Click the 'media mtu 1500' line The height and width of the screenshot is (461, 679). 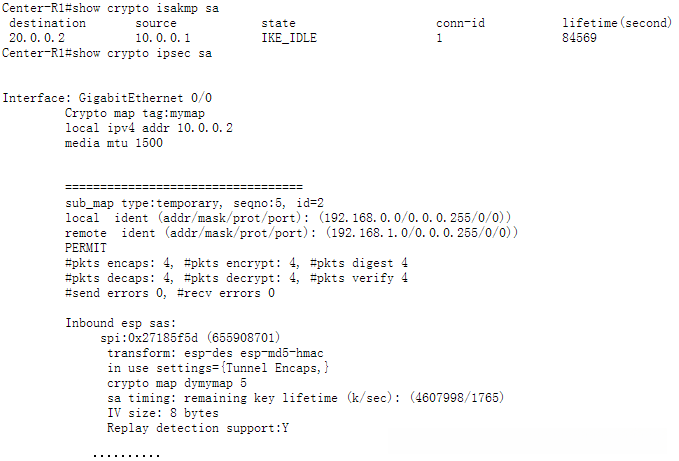pyautogui.click(x=113, y=143)
